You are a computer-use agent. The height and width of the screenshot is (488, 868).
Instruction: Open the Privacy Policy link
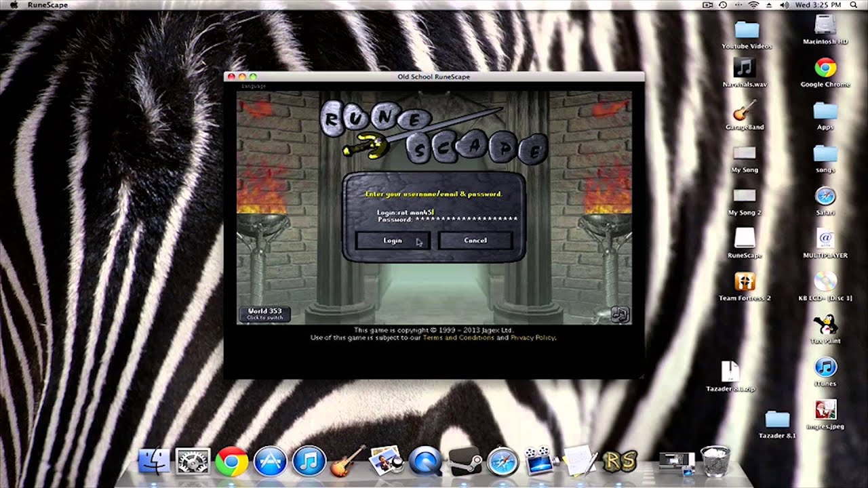532,338
